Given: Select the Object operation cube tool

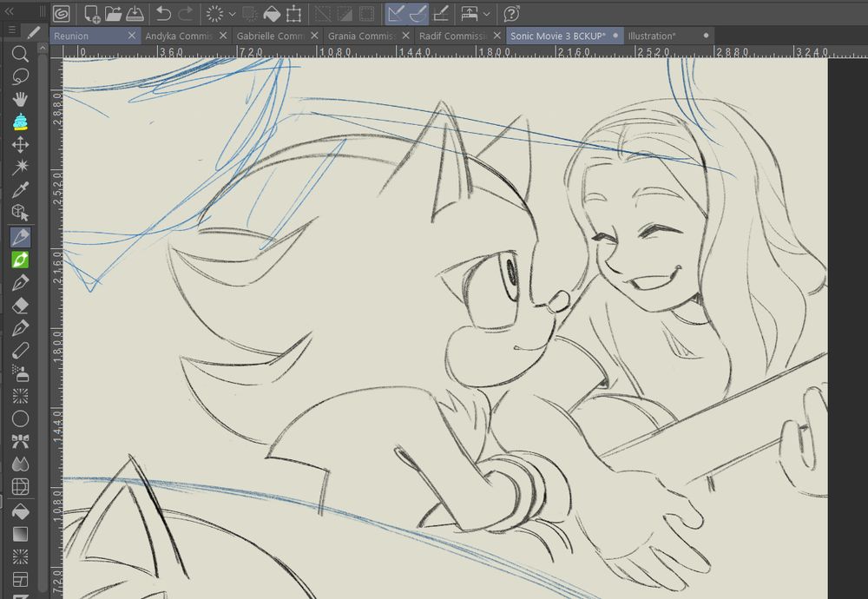Looking at the screenshot, I should (x=21, y=213).
